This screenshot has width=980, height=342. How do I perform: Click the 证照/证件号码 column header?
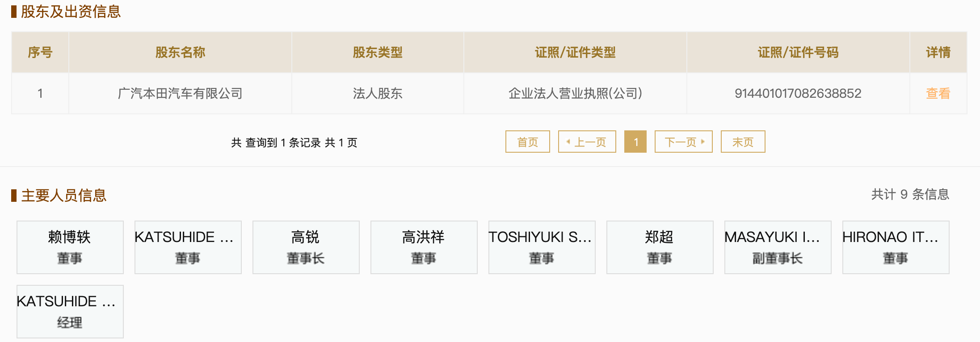pos(798,52)
